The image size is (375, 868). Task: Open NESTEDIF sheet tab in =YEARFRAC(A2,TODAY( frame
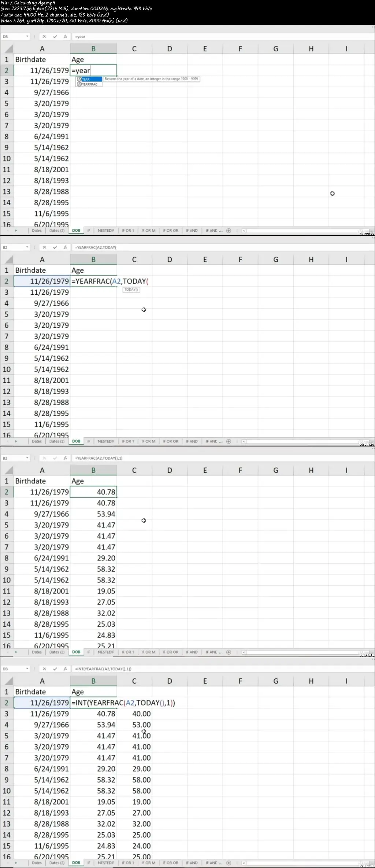106,441
